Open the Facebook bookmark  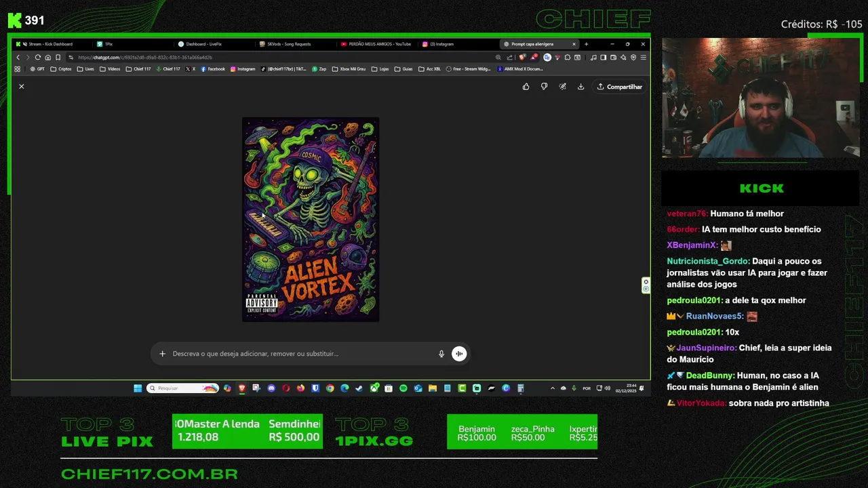coord(213,69)
